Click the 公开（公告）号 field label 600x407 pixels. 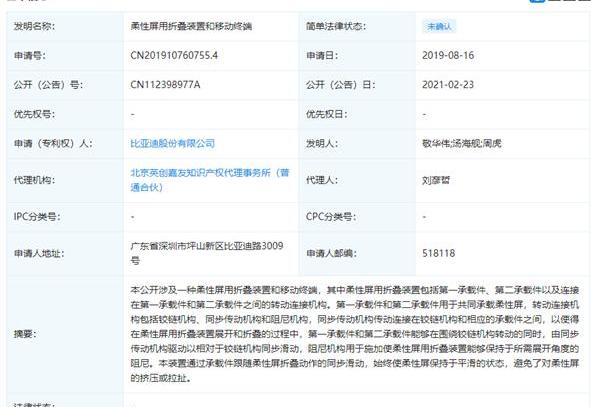pyautogui.click(x=48, y=85)
